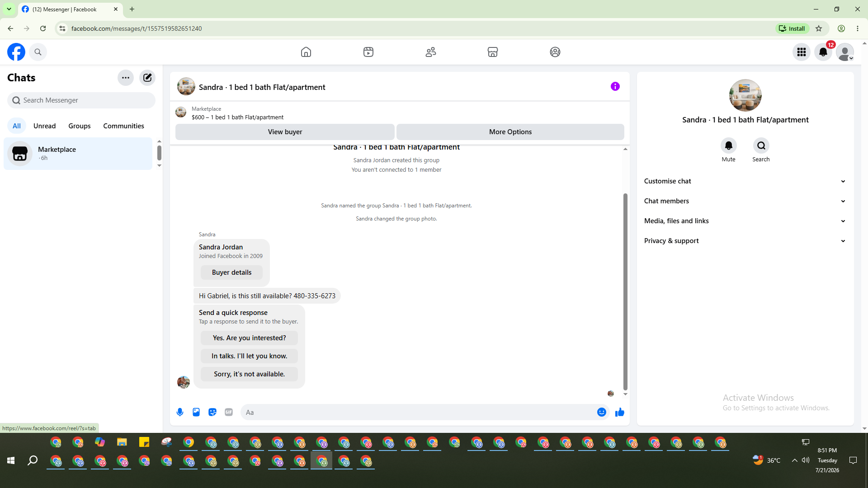
Task: Open Sticky Notes from the taskbar
Action: coord(144,442)
